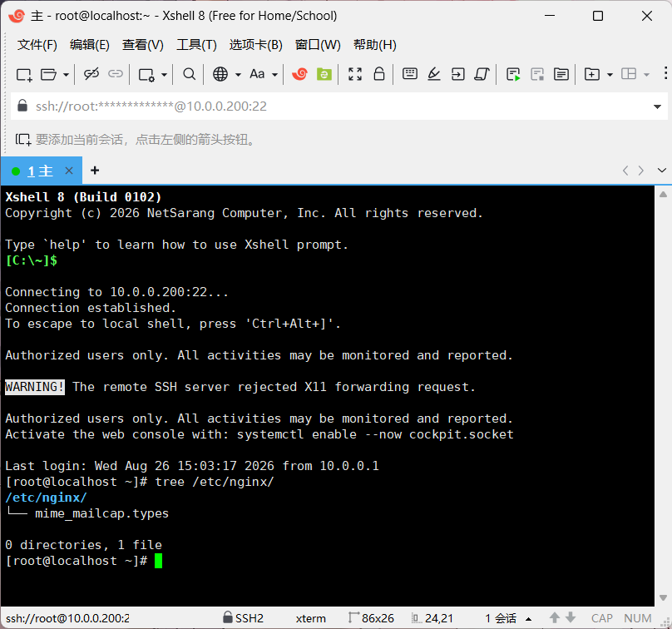
Task: Click the New session icon
Action: click(x=24, y=75)
